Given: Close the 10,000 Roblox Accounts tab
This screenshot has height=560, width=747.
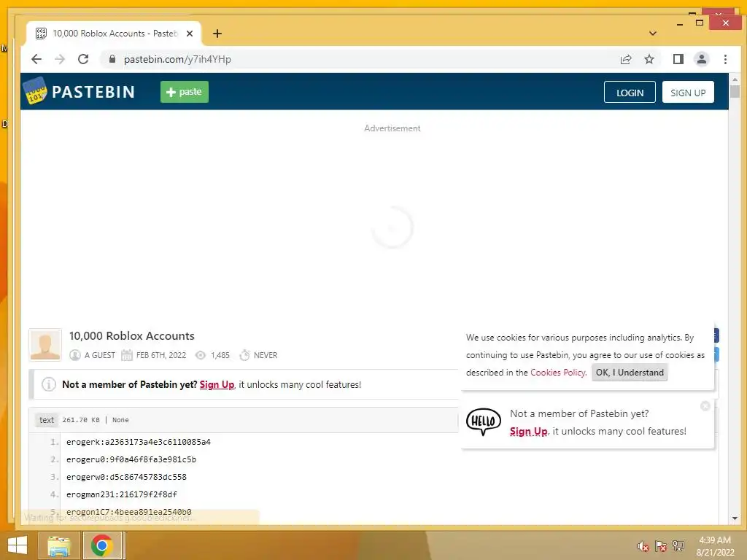Looking at the screenshot, I should [x=190, y=34].
